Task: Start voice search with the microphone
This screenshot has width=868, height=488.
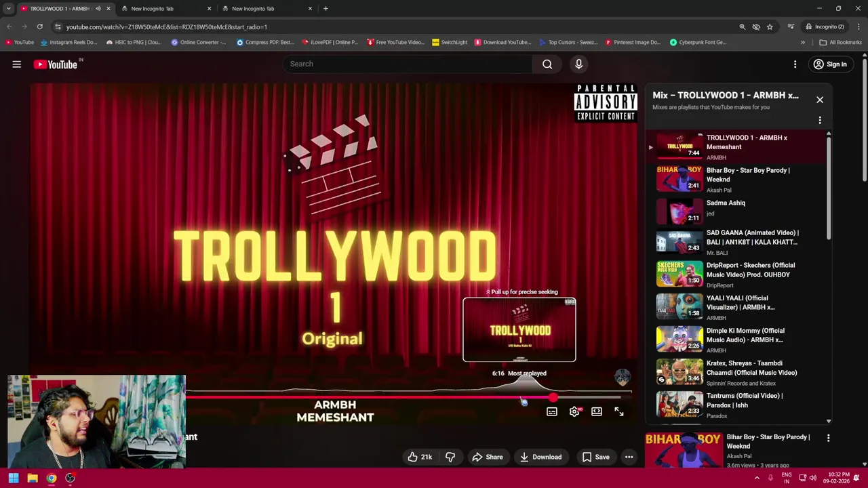Action: pos(578,64)
